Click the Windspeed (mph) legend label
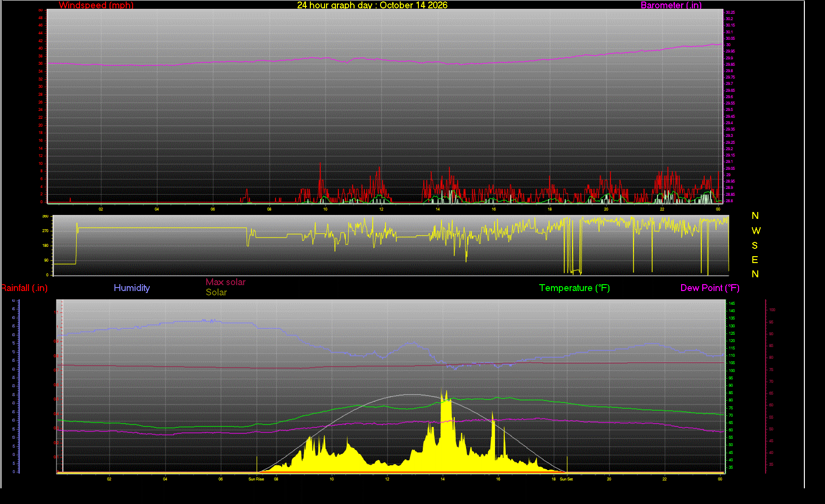This screenshot has height=504, width=825. coord(96,5)
